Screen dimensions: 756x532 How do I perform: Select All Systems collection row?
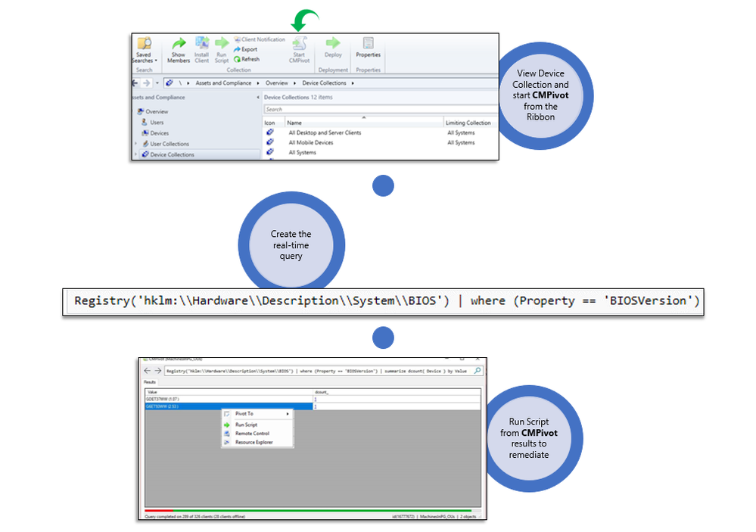[x=381, y=152]
